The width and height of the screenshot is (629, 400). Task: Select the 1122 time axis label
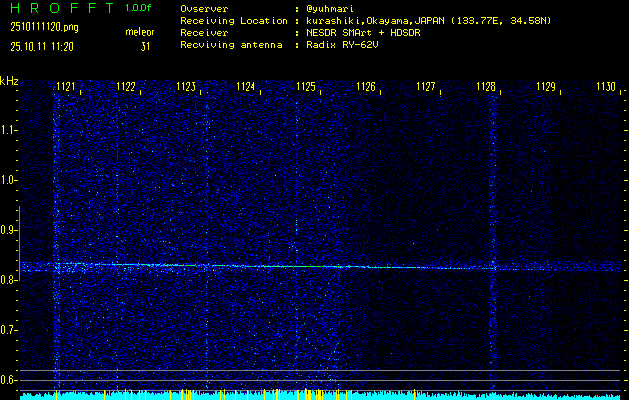(x=126, y=86)
